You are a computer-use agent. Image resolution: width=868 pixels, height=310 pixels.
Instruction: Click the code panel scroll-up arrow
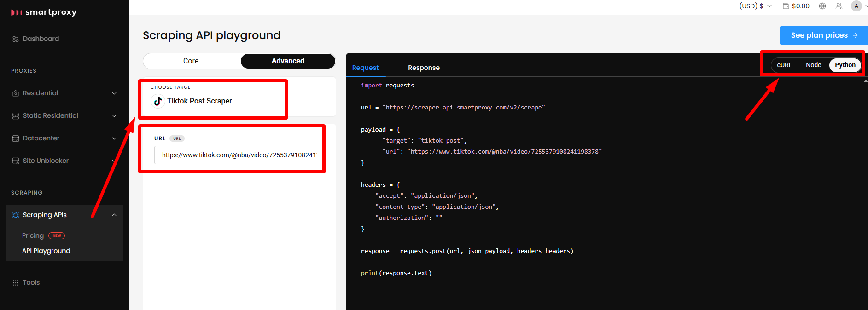point(866,81)
